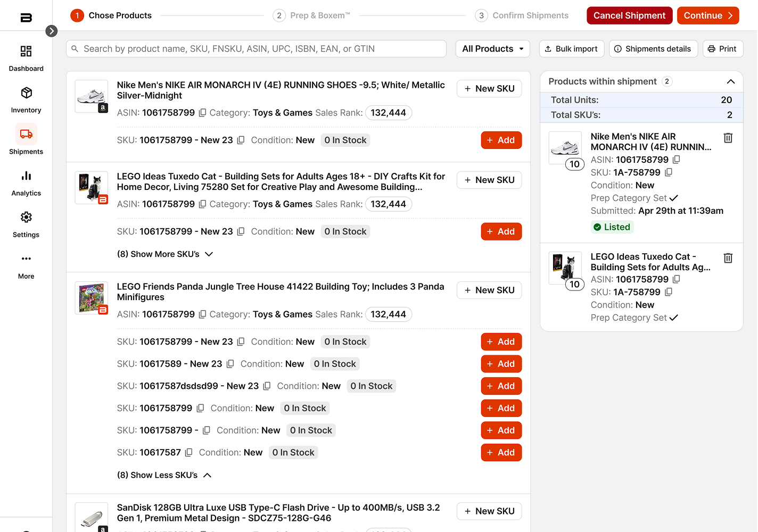The width and height of the screenshot is (758, 532).
Task: Click Total Units value 20
Action: point(726,100)
